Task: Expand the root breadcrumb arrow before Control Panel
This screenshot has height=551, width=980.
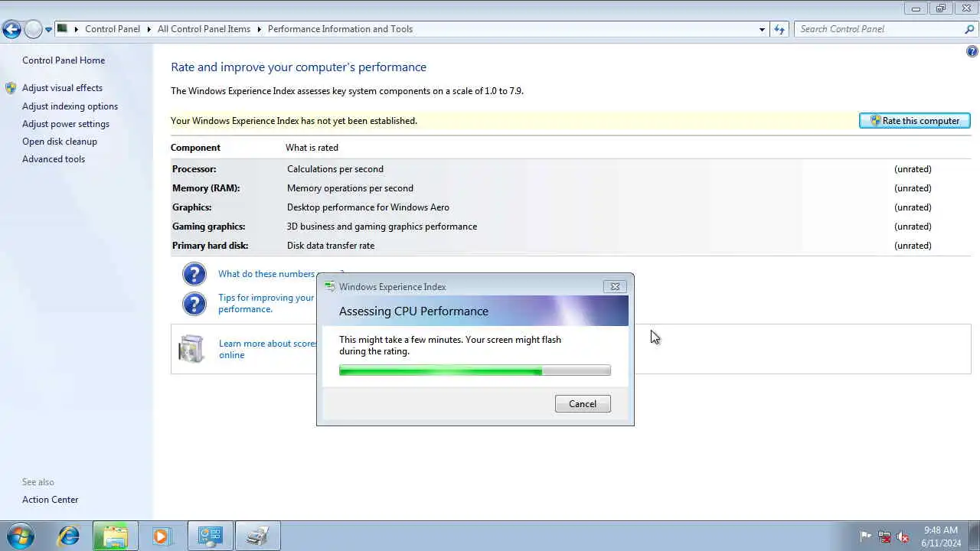Action: (x=77, y=29)
